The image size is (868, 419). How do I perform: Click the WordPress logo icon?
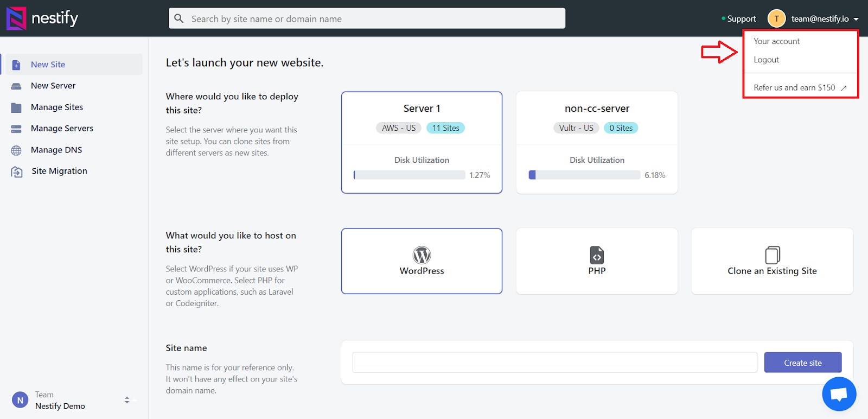point(422,255)
